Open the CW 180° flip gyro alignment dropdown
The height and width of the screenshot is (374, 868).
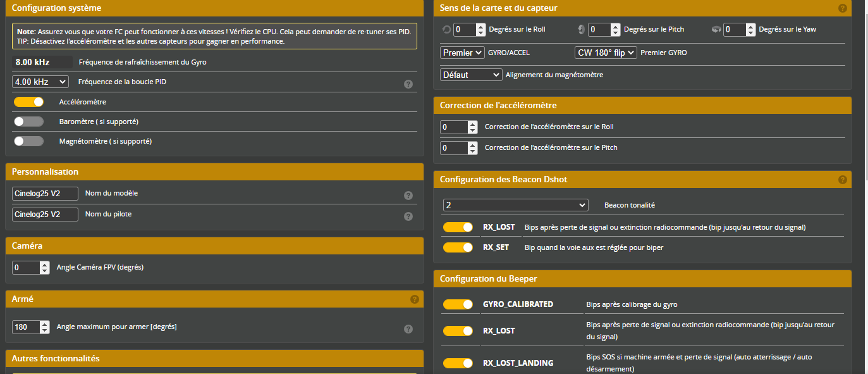point(605,53)
